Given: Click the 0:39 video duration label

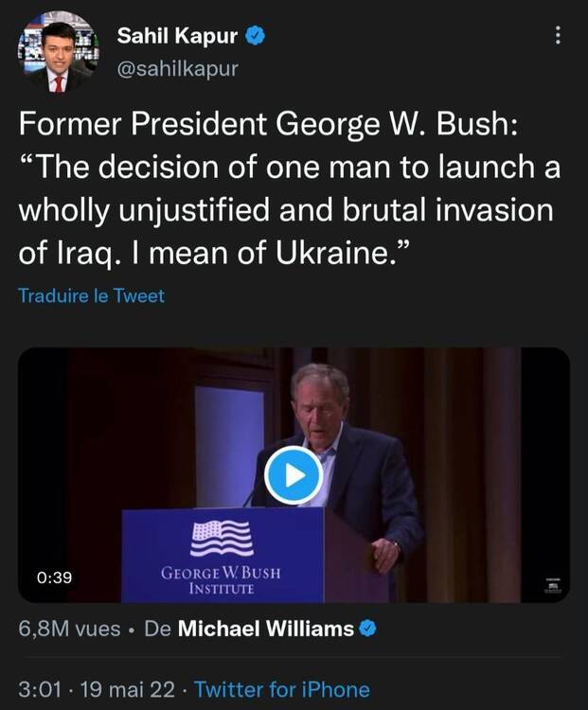Looking at the screenshot, I should (55, 577).
